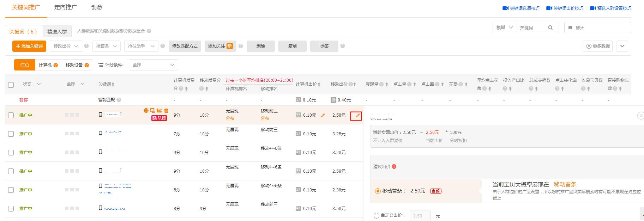
Task: Click target icon in highlighted keyword row
Action: 146,110
